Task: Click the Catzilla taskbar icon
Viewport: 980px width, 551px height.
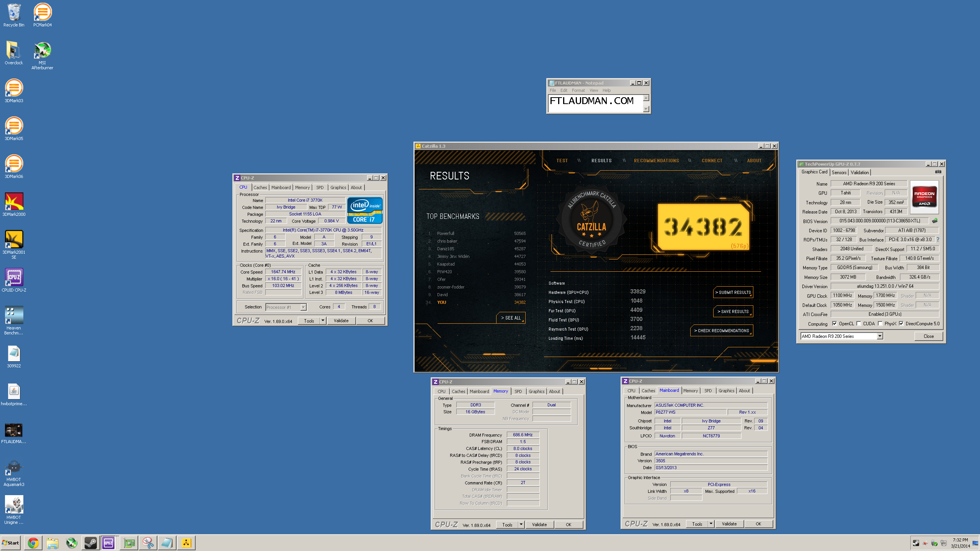Action: tap(186, 543)
